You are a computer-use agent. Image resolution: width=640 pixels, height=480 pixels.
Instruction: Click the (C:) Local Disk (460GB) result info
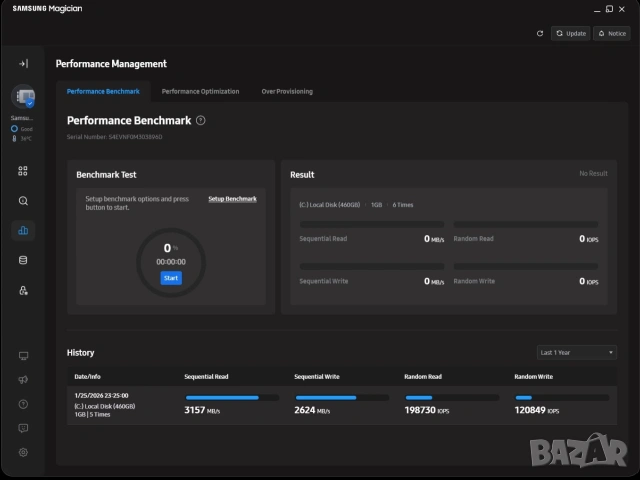tap(330, 205)
